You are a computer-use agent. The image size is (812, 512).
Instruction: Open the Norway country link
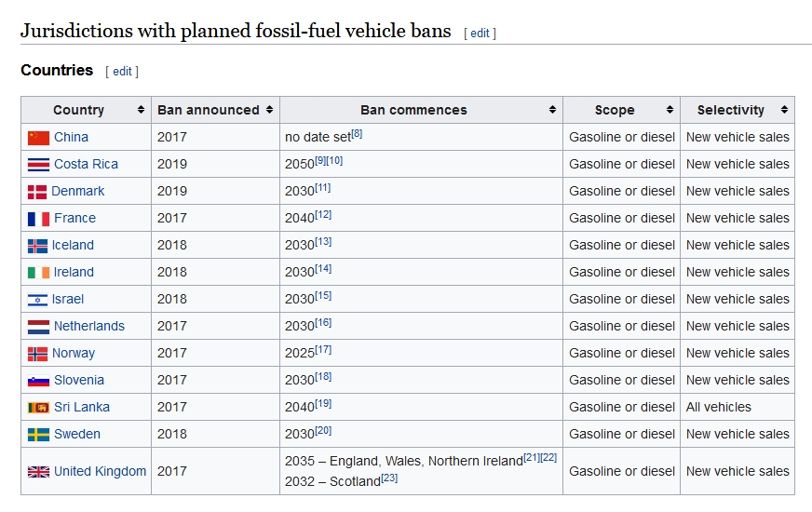[74, 353]
